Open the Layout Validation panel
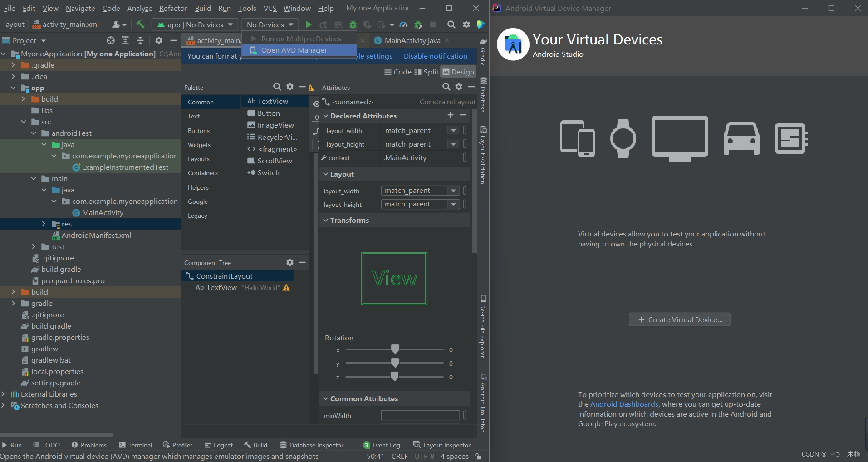 pos(483,157)
